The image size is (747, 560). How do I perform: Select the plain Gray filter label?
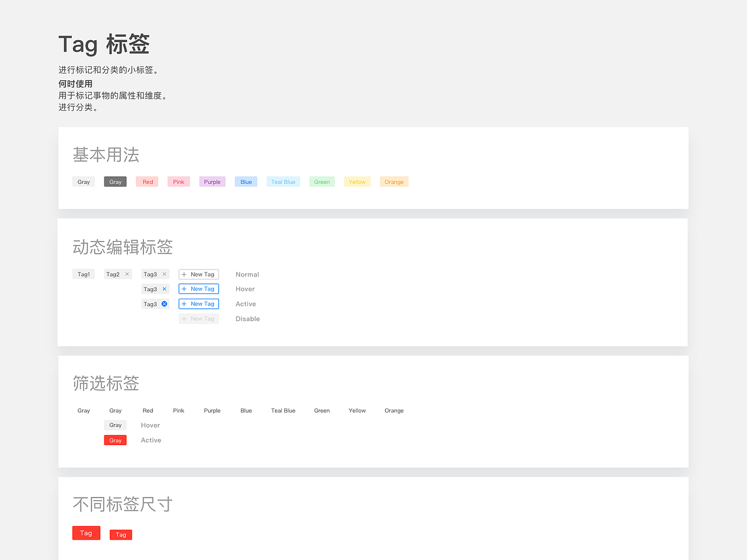coord(83,411)
